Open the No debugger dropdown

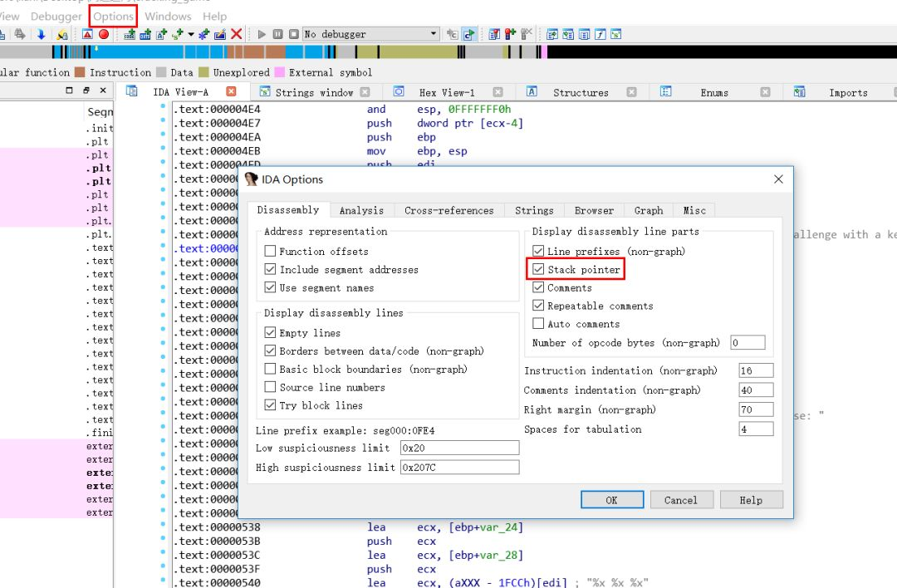click(434, 34)
